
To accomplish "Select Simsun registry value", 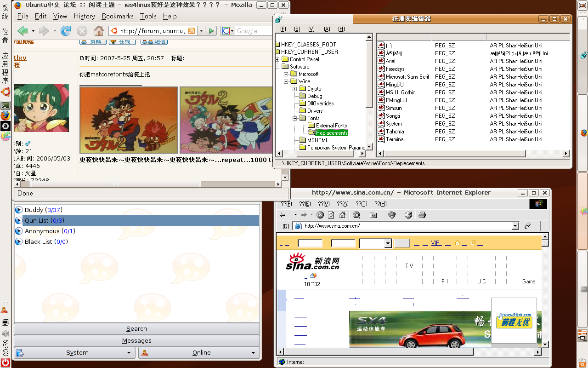I will pyautogui.click(x=394, y=108).
